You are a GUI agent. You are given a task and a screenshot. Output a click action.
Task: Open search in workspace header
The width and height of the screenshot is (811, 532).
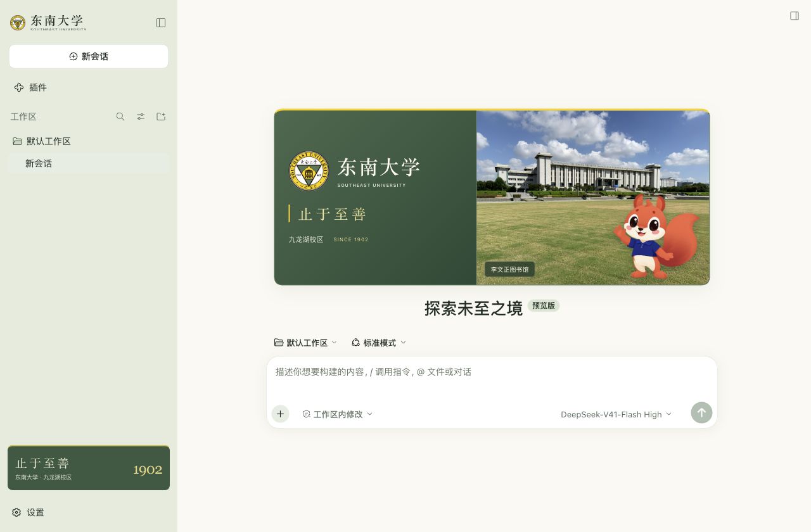point(120,117)
